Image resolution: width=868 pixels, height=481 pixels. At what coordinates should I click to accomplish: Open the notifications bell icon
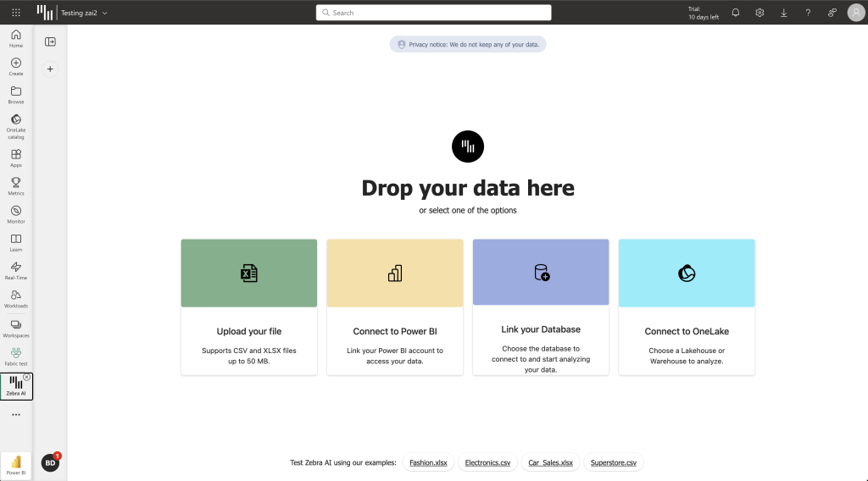coord(736,12)
